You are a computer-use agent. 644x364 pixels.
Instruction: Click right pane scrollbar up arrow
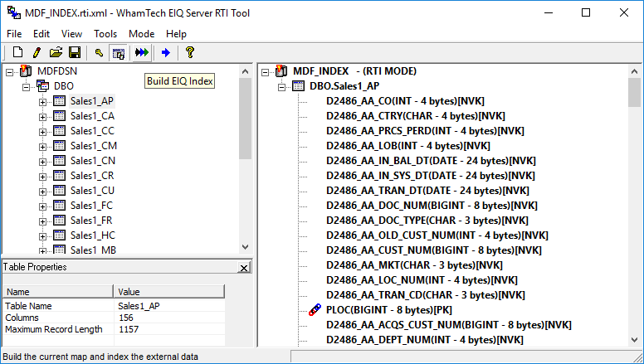pos(634,71)
